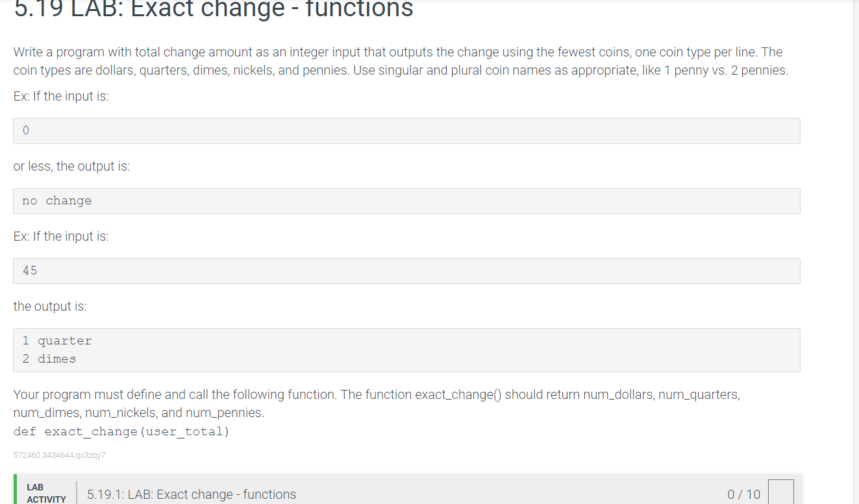Click the 0 / 10 score indicator

pos(743,494)
